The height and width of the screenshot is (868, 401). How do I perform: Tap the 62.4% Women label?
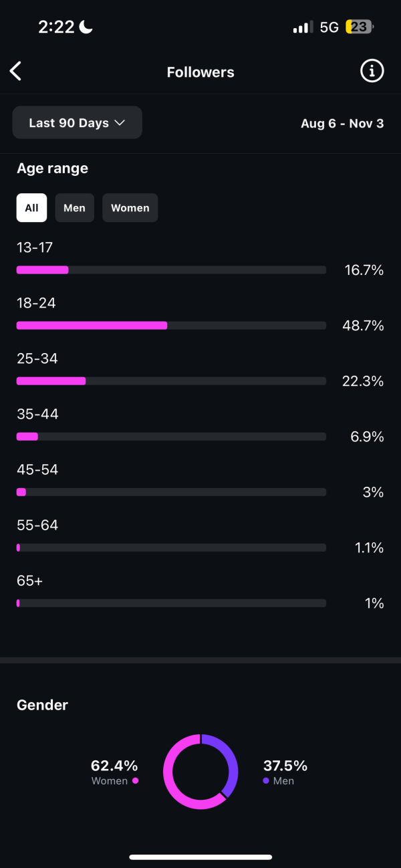pos(114,766)
